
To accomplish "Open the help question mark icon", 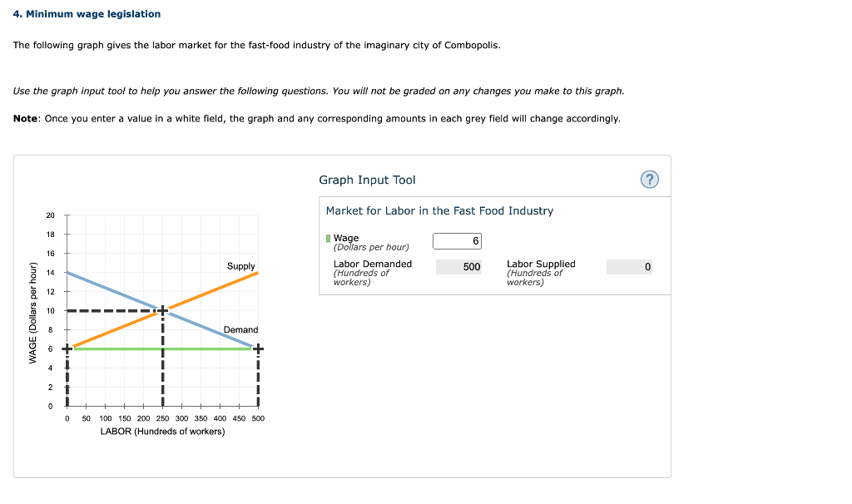I will [x=649, y=179].
